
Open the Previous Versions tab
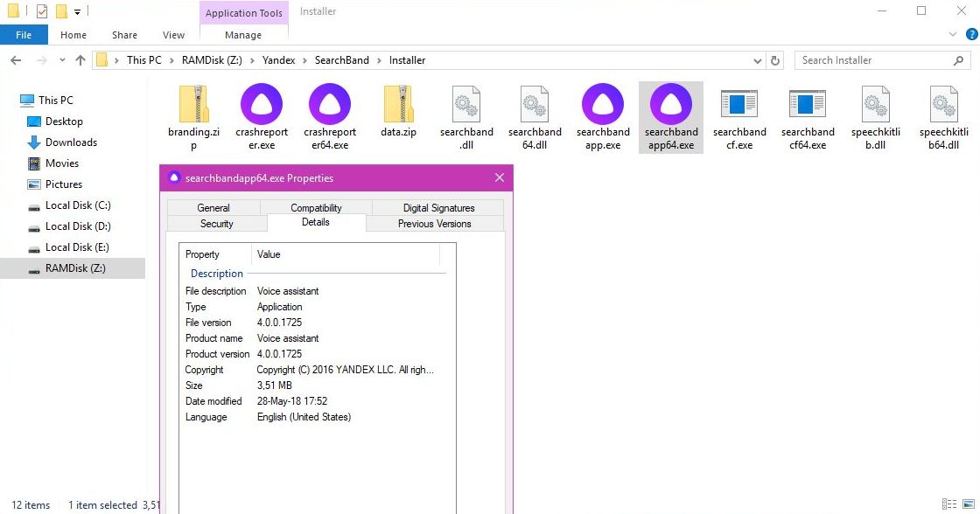click(x=434, y=224)
